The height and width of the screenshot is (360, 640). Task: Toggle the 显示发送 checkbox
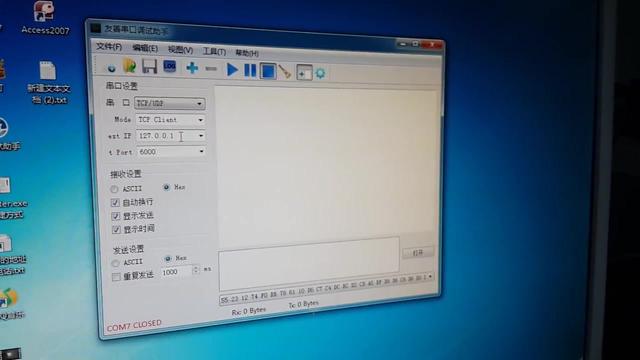(116, 216)
